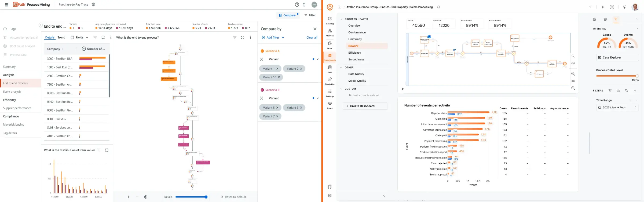Open the Data sidebar section

330,69
